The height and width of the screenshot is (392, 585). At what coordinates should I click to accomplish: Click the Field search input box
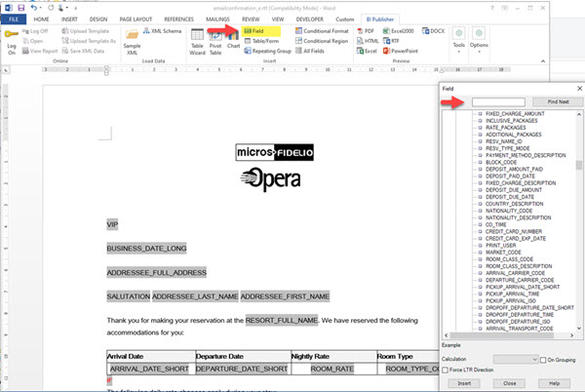[498, 101]
